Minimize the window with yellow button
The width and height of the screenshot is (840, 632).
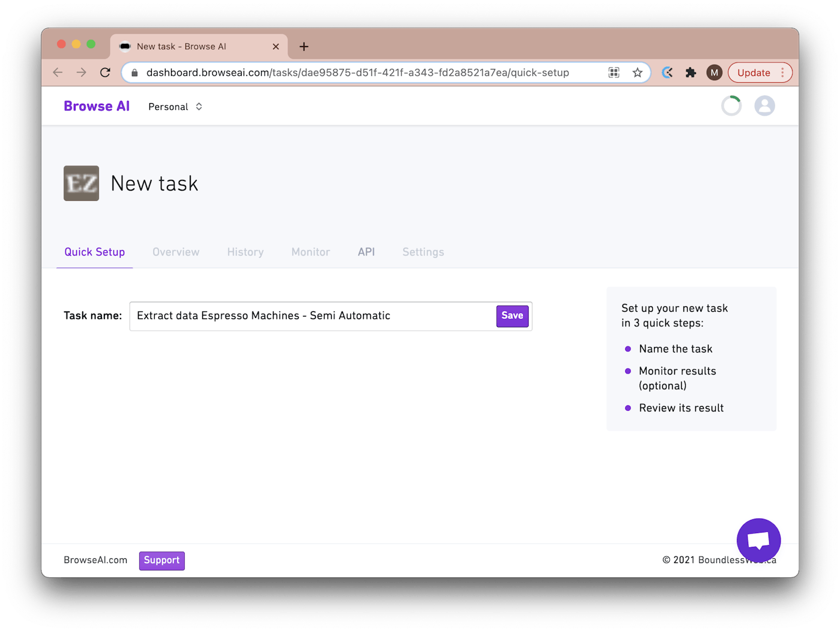(76, 44)
